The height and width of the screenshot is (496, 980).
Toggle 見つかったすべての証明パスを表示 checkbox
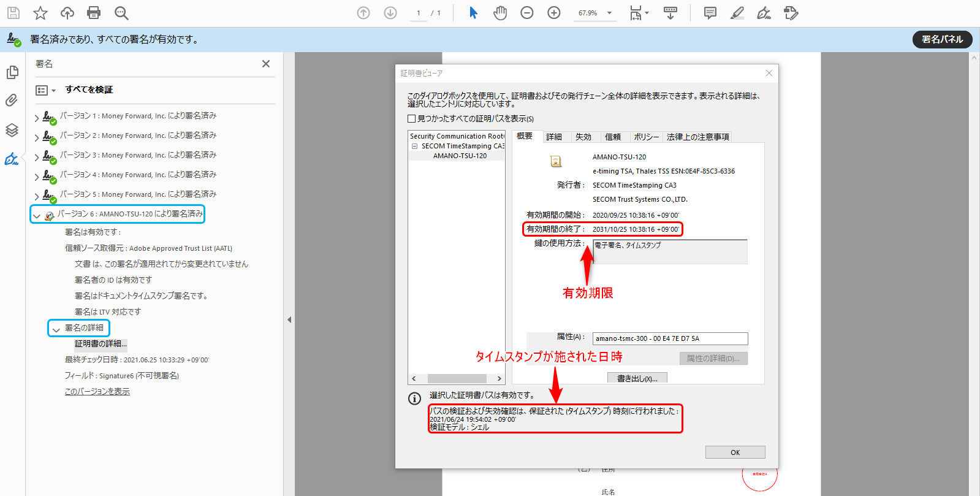tap(412, 118)
